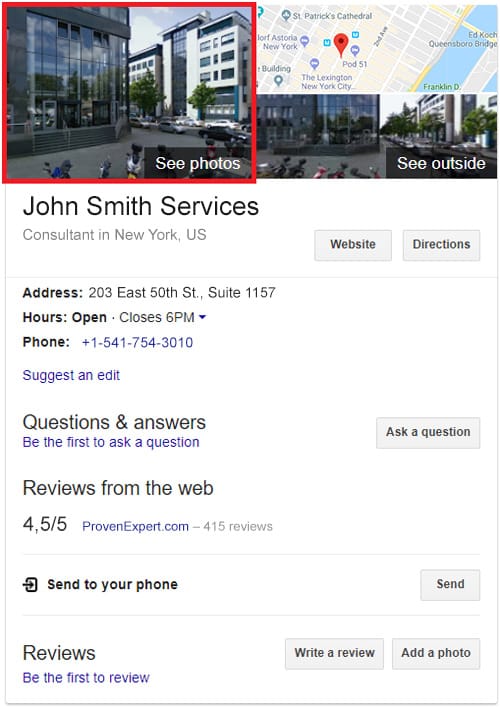Viewport: 500px width, 707px height.
Task: Click the Ask a question button
Action: point(428,432)
